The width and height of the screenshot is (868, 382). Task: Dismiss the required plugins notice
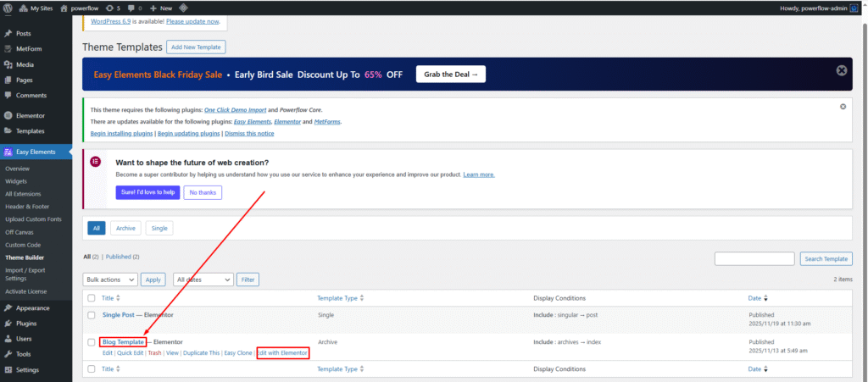(x=843, y=107)
